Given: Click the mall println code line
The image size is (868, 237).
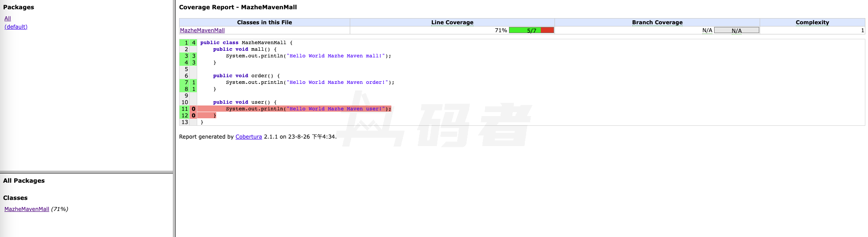Looking at the screenshot, I should click(x=308, y=56).
